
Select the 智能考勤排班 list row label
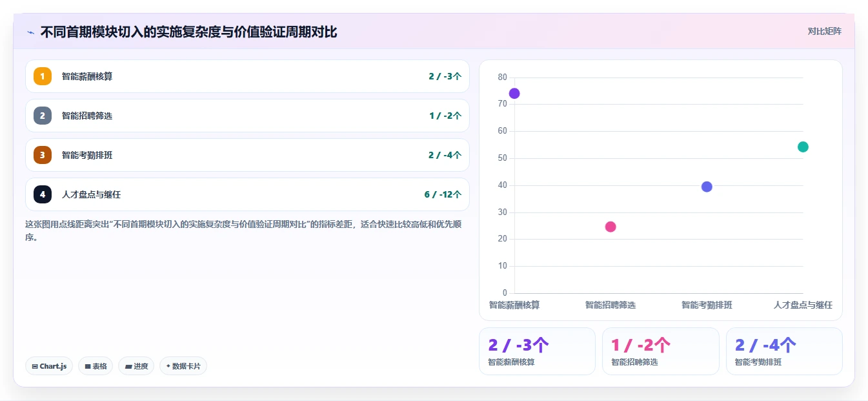click(87, 155)
